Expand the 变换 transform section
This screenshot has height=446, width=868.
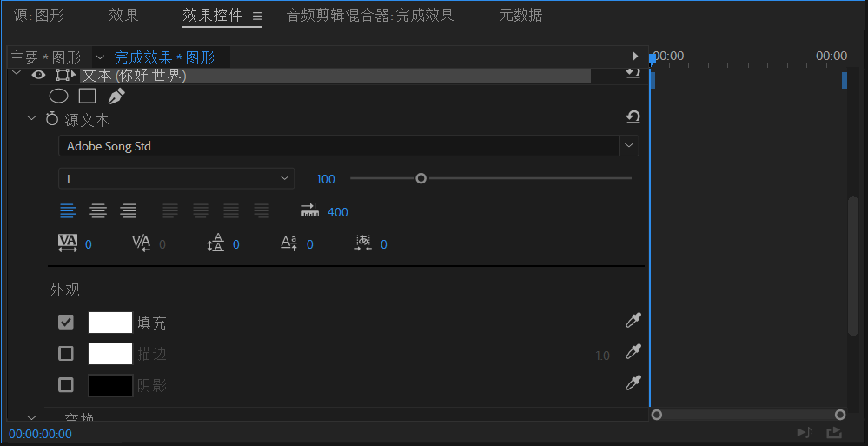tap(31, 416)
